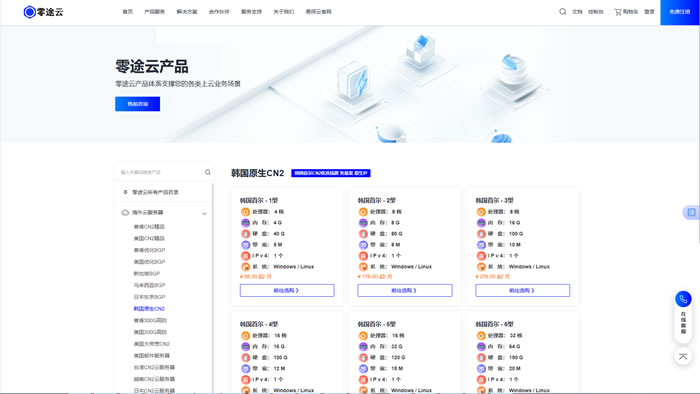Open the search magnifier in top navigation
Image resolution: width=700 pixels, height=394 pixels.
(x=562, y=12)
